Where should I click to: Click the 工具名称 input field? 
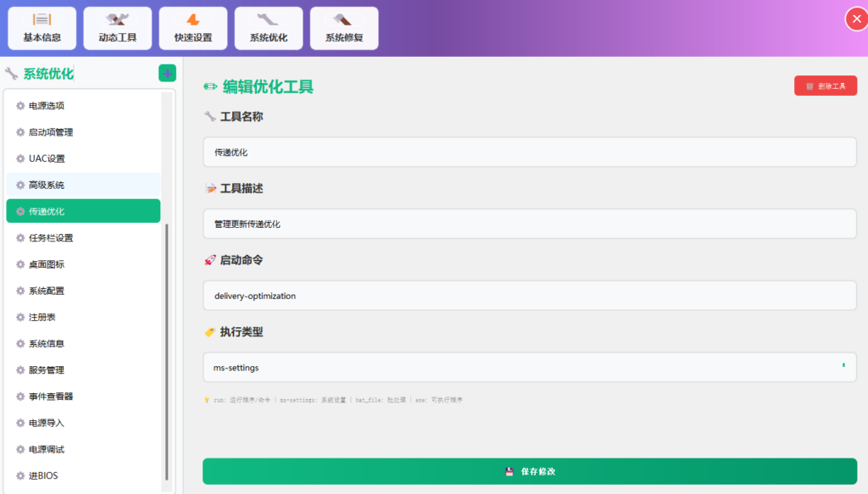click(x=529, y=153)
